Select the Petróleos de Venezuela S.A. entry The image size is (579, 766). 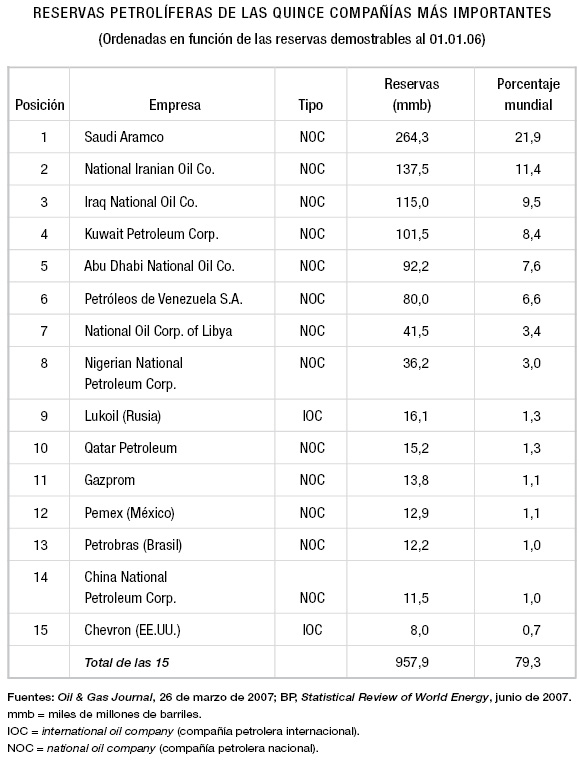[163, 299]
